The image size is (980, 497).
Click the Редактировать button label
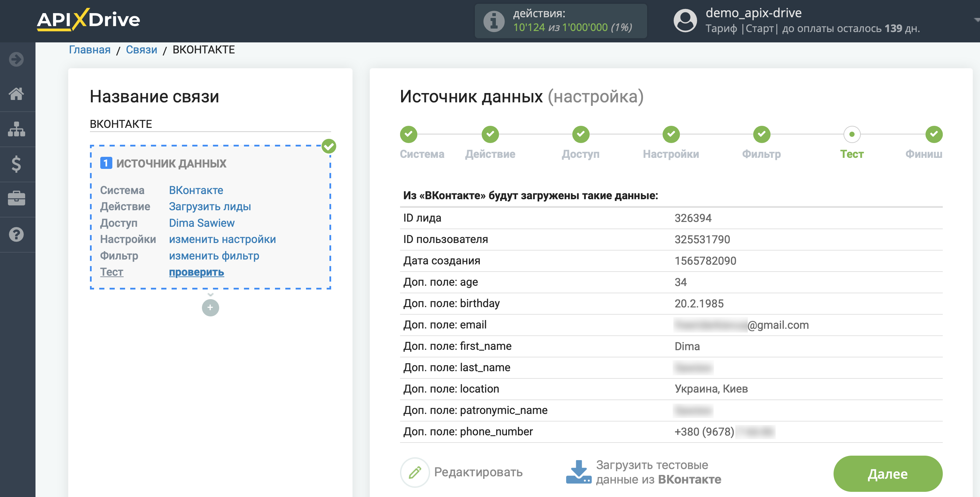point(478,472)
